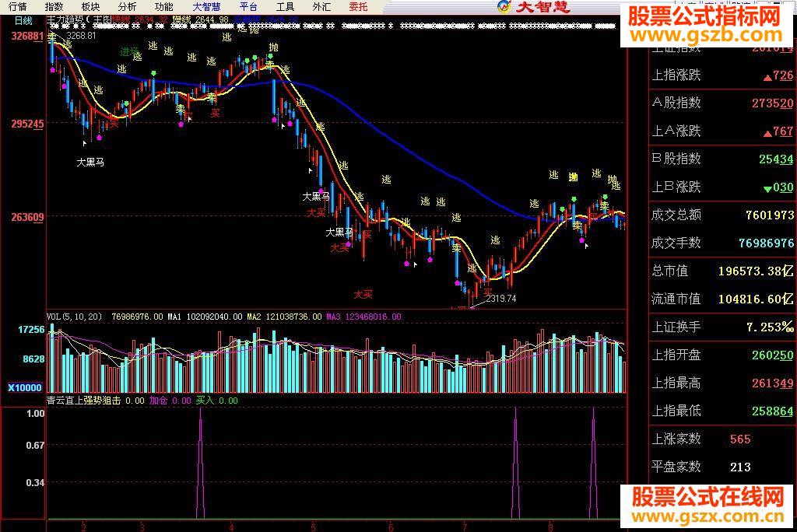This screenshot has height=532, width=797.
Task: Click the 3268.81 high price label
Action: 81,36
